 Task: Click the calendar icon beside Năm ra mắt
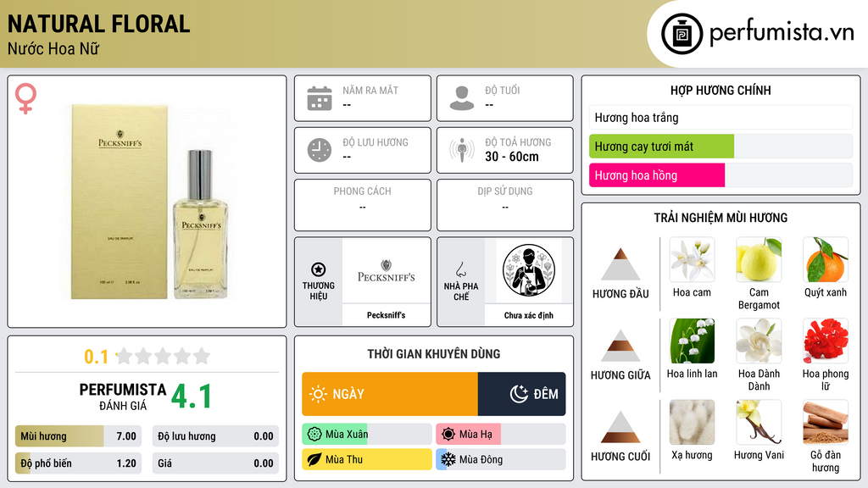pyautogui.click(x=320, y=98)
